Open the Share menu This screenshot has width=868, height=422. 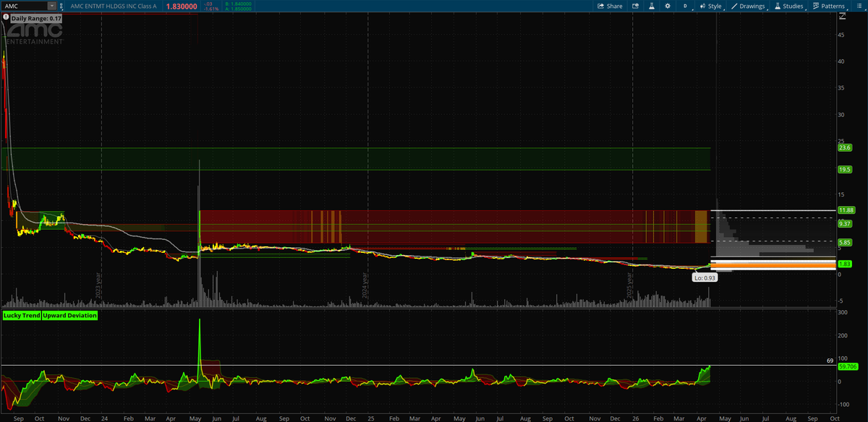pos(609,6)
